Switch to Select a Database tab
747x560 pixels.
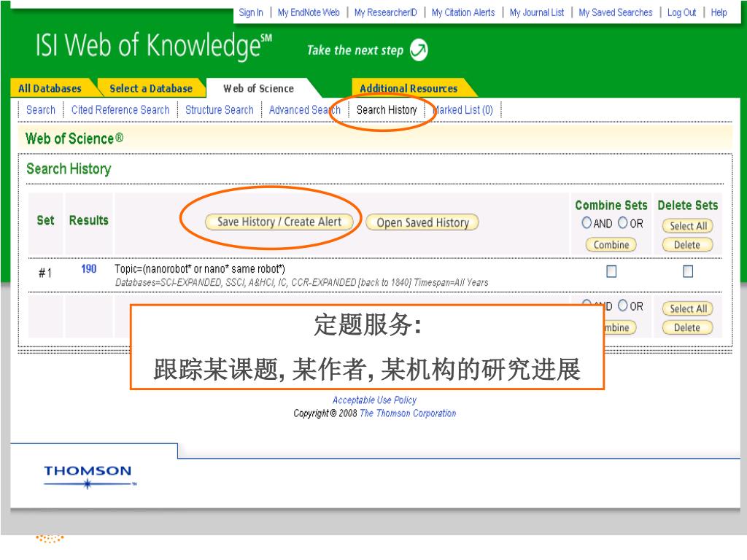tap(151, 88)
